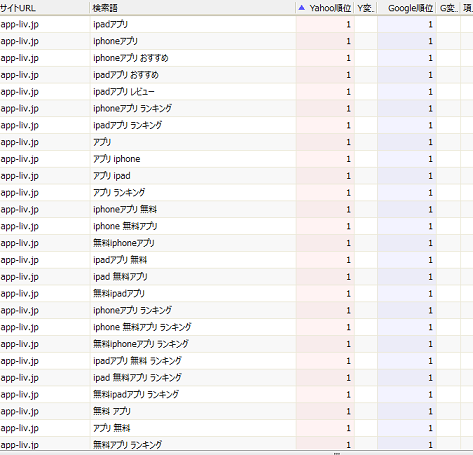Sort by the 検索語 column header
Viewport: 473px width, 455px height.
[192, 8]
